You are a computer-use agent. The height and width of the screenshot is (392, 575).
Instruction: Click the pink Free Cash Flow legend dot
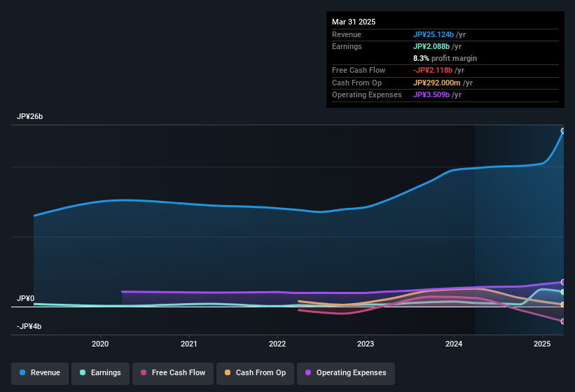tap(144, 372)
